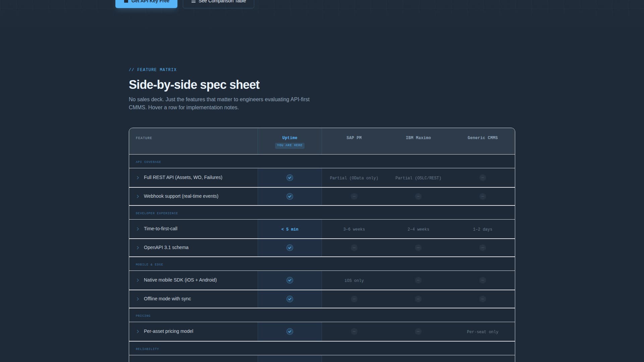The height and width of the screenshot is (362, 644).
Task: Click the '1-2 days' cell
Action: [x=483, y=229]
